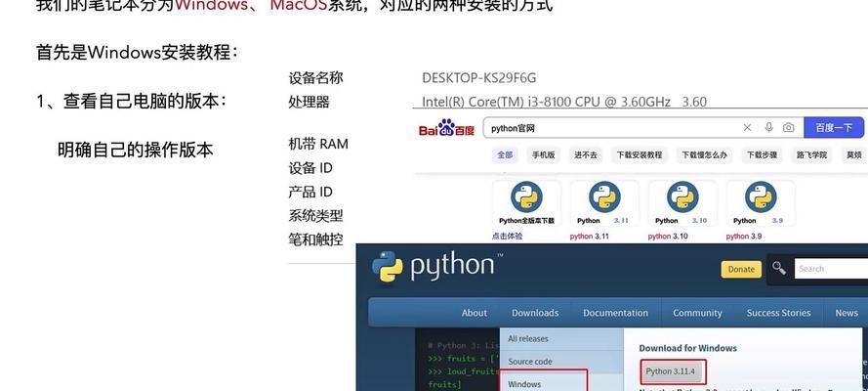Open the Community menu on python.org
Image resolution: width=868 pixels, height=391 pixels.
click(697, 313)
